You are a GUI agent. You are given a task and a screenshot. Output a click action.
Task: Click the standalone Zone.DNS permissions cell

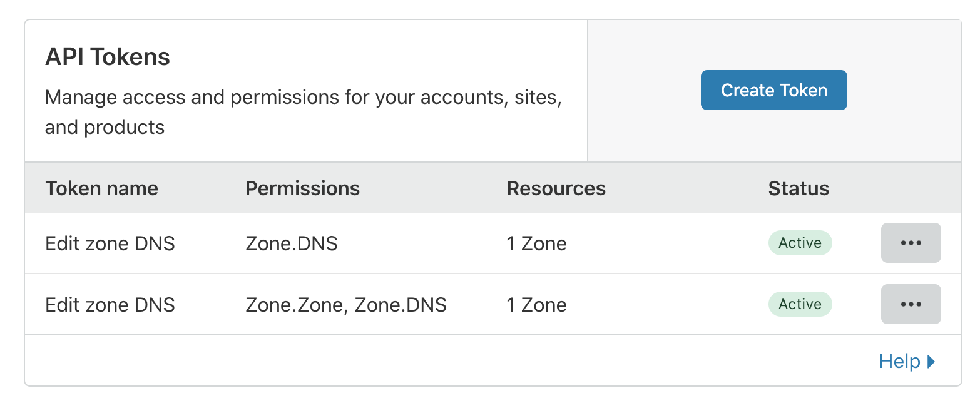coord(291,243)
